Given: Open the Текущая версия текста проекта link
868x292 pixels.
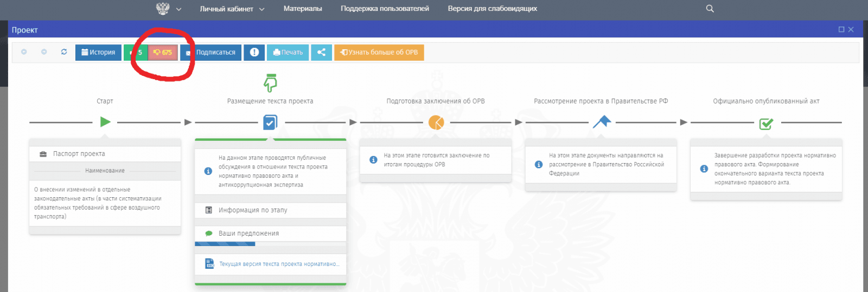Looking at the screenshot, I should [279, 264].
